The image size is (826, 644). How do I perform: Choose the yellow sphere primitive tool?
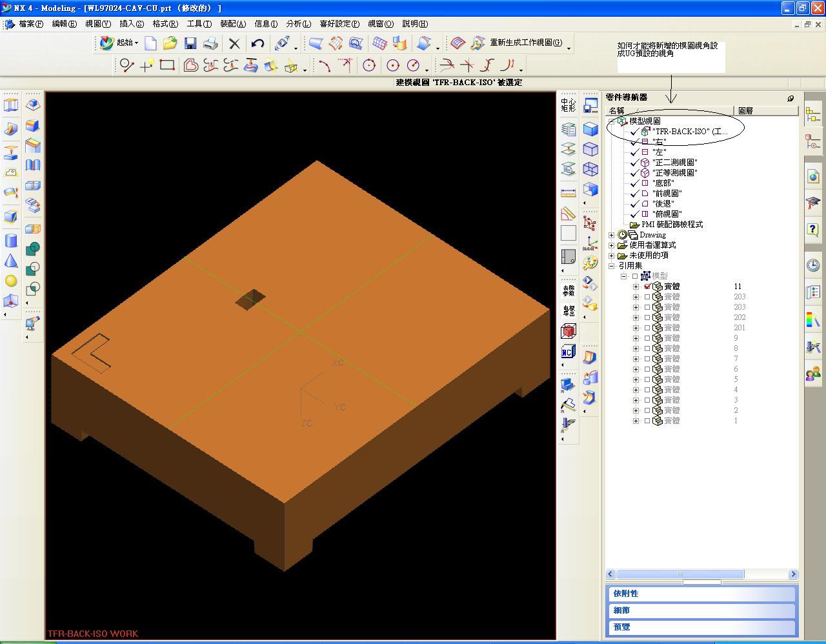click(x=11, y=281)
